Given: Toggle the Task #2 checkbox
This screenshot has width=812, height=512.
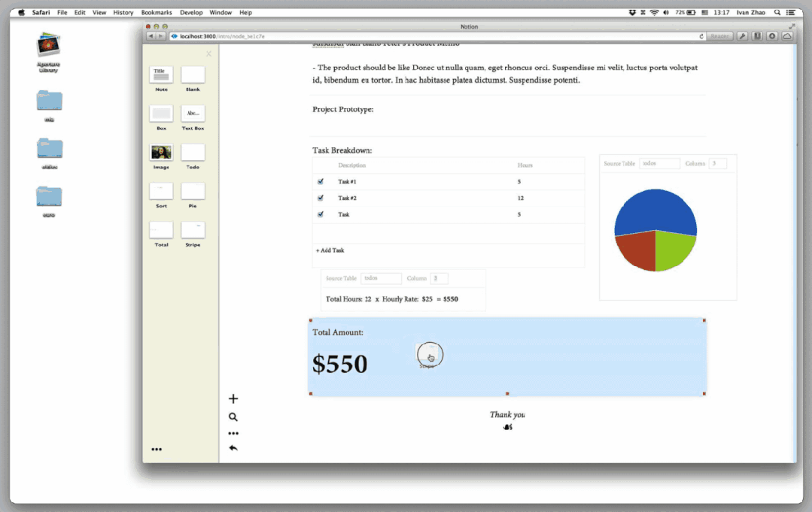Looking at the screenshot, I should pos(321,198).
